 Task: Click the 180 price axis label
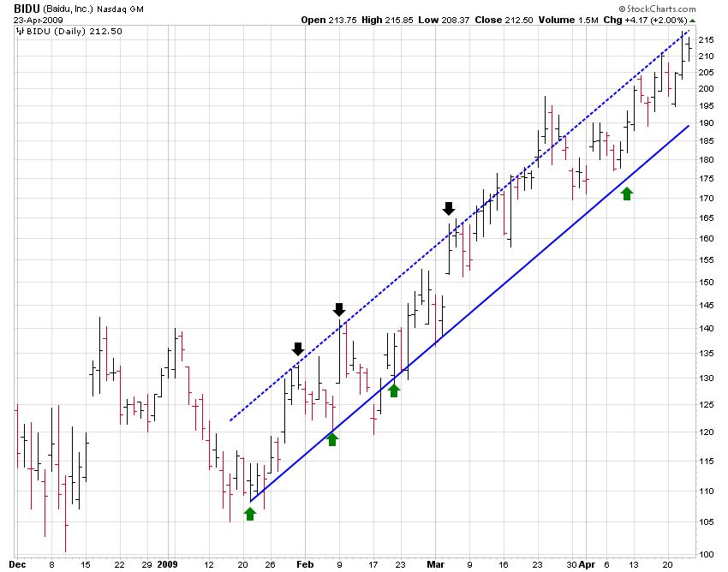[707, 160]
